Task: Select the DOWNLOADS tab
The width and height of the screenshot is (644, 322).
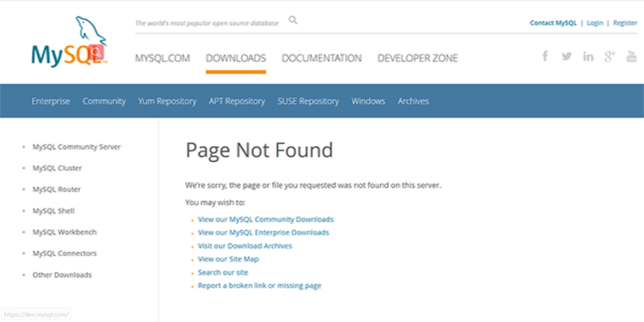Action: pos(236,59)
